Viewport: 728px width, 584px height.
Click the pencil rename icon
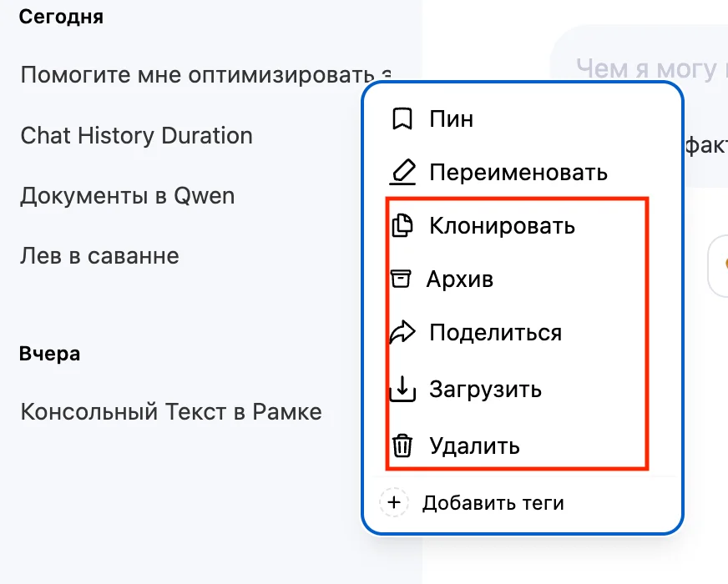[403, 173]
